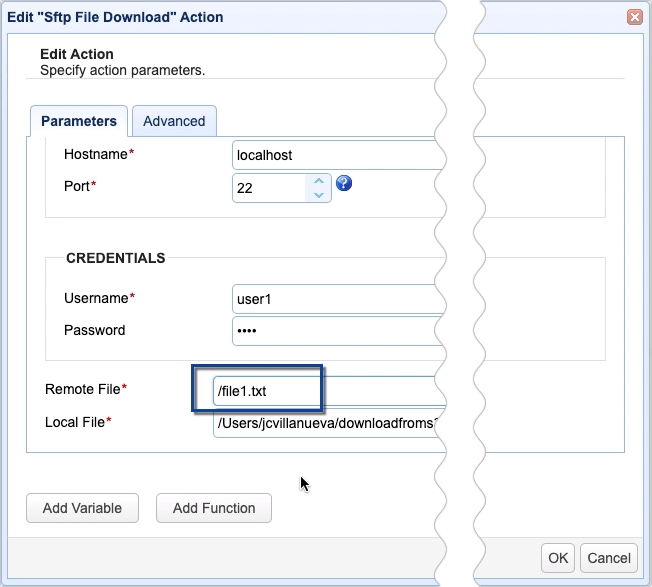This screenshot has height=587, width=652.
Task: Decrease the Port value with down arrow
Action: pyautogui.click(x=319, y=195)
